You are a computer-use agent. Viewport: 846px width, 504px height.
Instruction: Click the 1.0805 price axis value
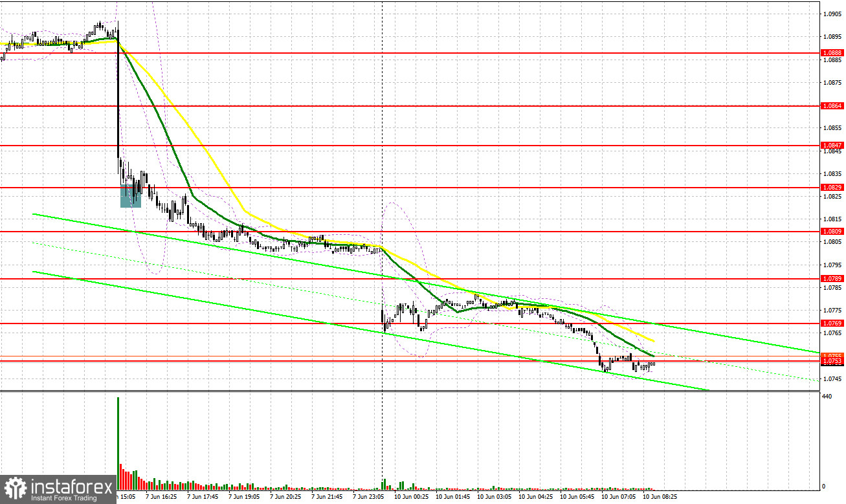point(832,242)
